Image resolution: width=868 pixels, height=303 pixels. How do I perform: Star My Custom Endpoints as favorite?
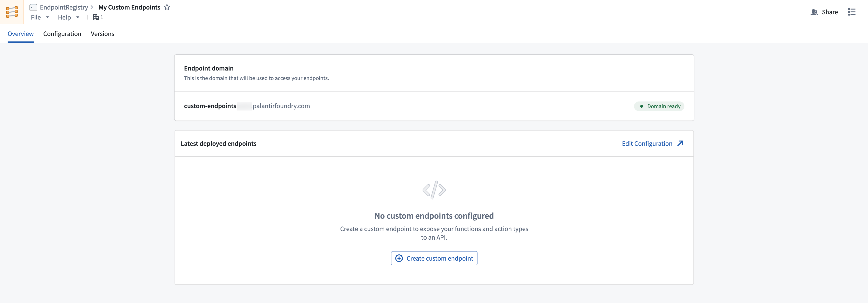(x=167, y=7)
